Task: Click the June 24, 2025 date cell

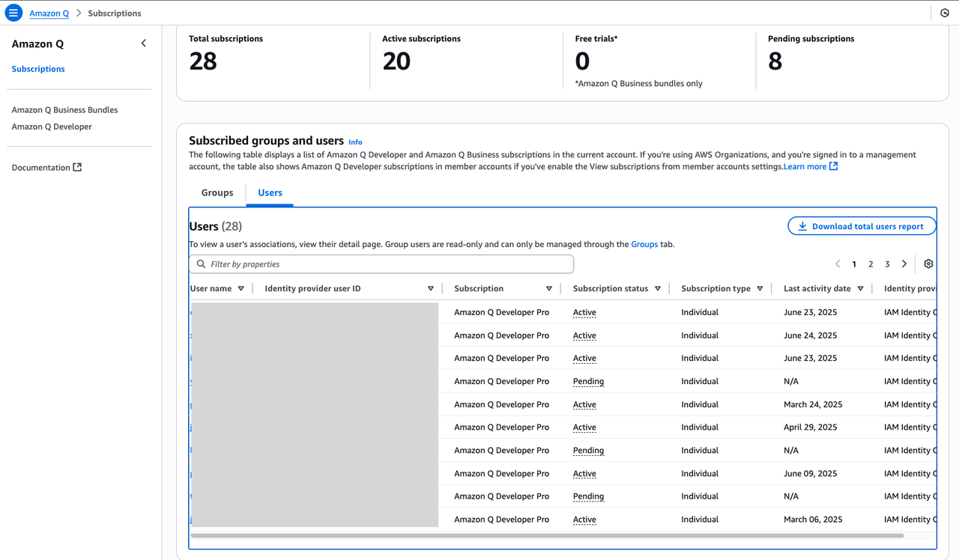Action: [810, 335]
